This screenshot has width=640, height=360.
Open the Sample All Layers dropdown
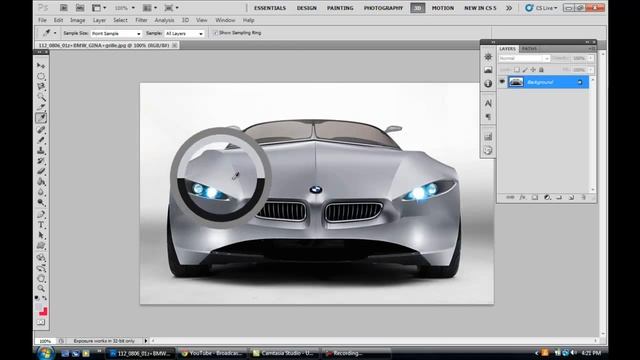(x=184, y=33)
